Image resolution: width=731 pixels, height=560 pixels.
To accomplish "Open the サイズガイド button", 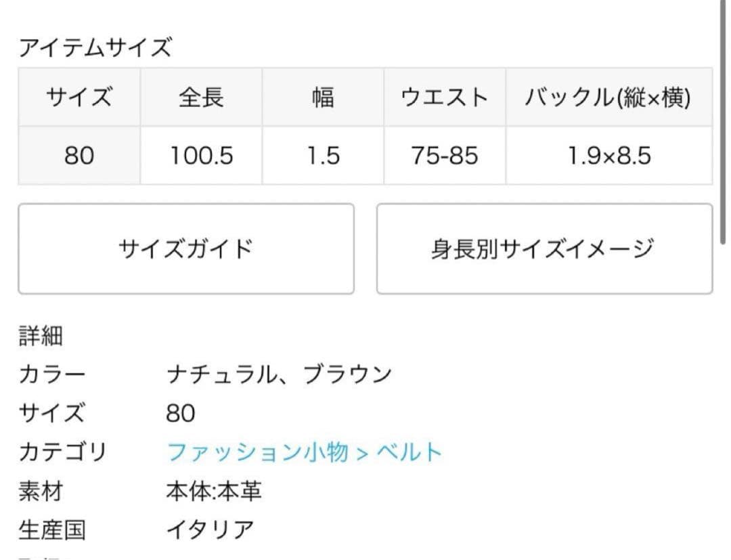I will (x=185, y=249).
